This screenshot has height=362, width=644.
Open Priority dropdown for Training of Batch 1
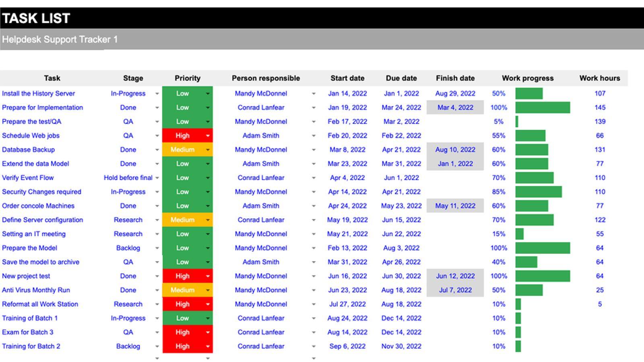208,319
